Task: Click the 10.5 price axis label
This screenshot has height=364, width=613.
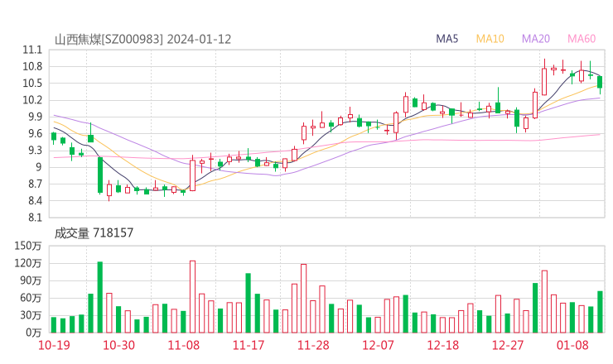Action: pos(32,84)
